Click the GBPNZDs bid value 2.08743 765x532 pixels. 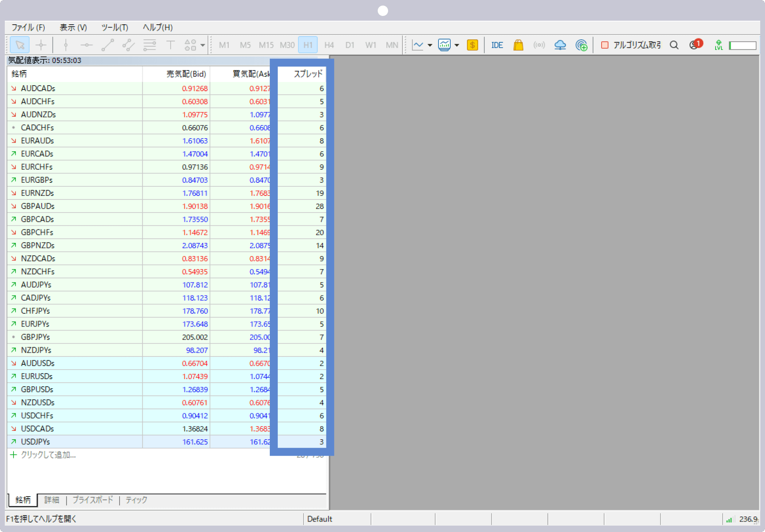pos(195,246)
